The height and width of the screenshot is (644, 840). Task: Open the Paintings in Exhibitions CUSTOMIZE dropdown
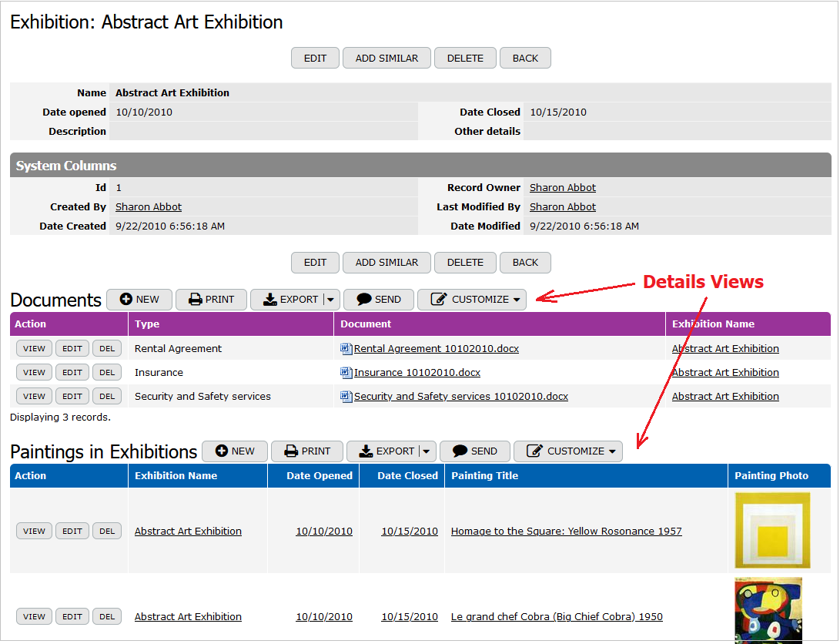click(568, 451)
